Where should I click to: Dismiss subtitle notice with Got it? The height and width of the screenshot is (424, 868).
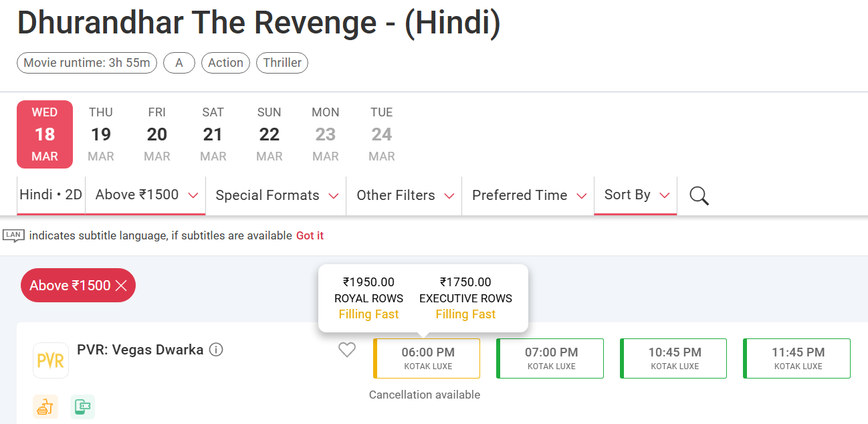310,235
